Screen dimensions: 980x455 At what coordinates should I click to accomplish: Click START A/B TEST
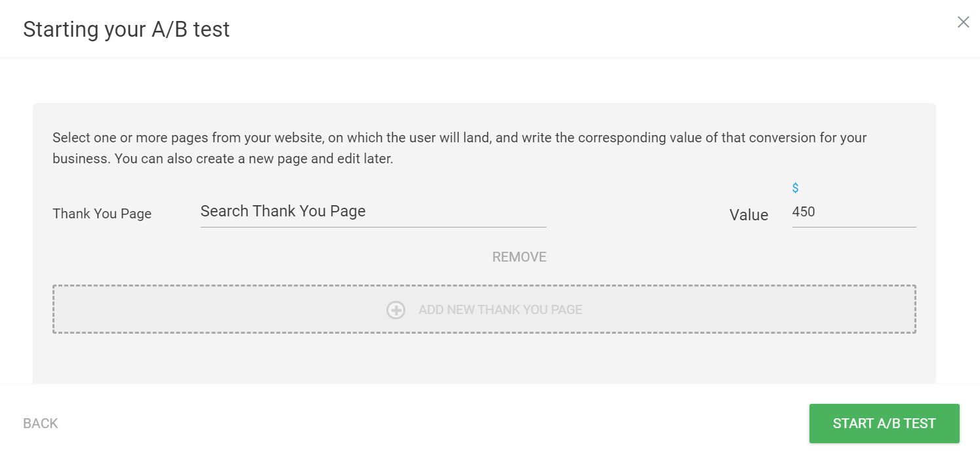click(x=884, y=423)
